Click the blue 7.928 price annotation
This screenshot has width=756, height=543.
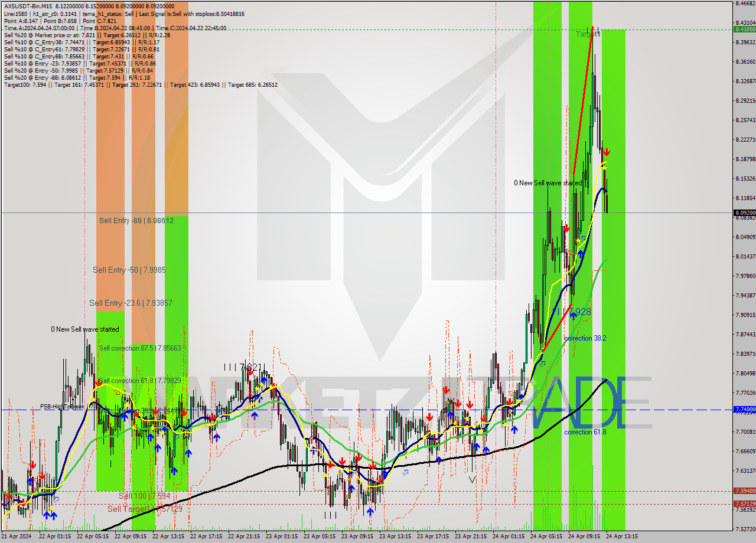pos(579,312)
